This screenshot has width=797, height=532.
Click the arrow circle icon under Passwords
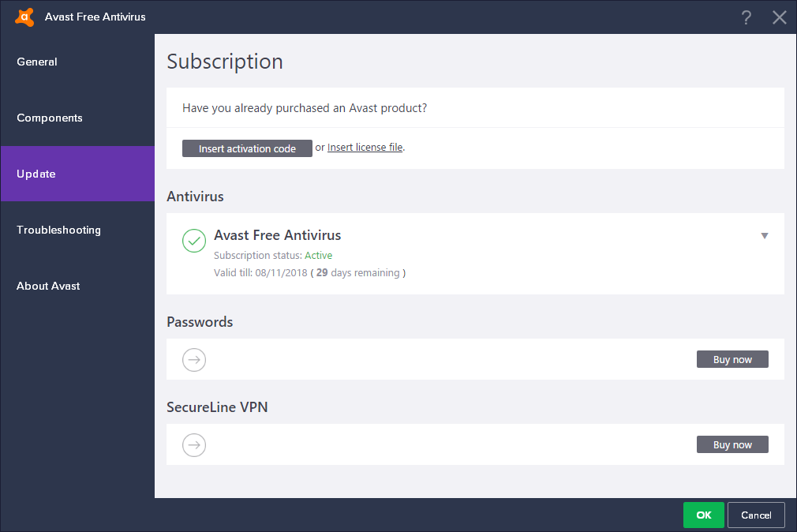click(x=194, y=360)
